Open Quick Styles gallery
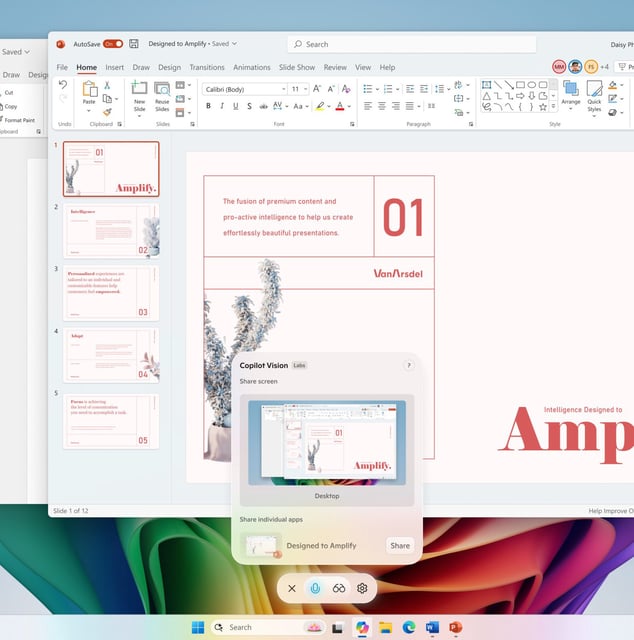 coord(594,98)
